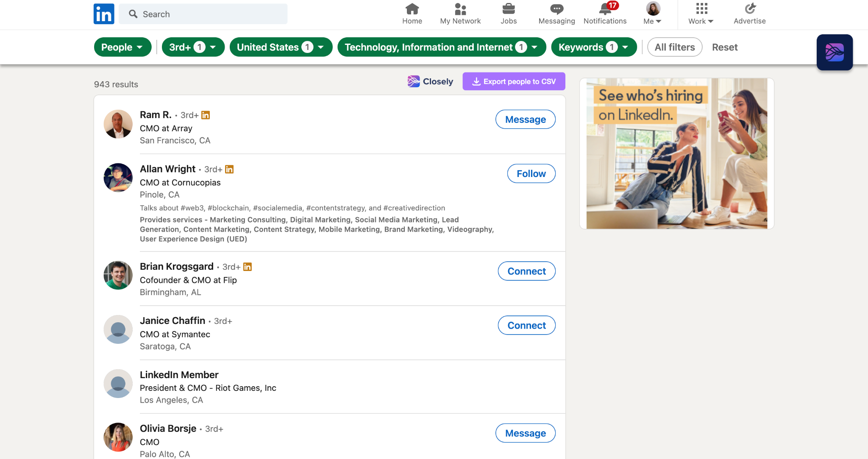Expand the 3rd+ connections filter

[193, 47]
